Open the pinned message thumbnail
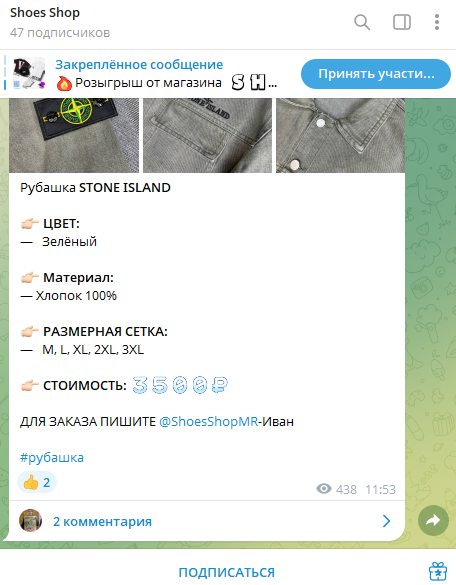The height and width of the screenshot is (585, 456). [x=29, y=73]
